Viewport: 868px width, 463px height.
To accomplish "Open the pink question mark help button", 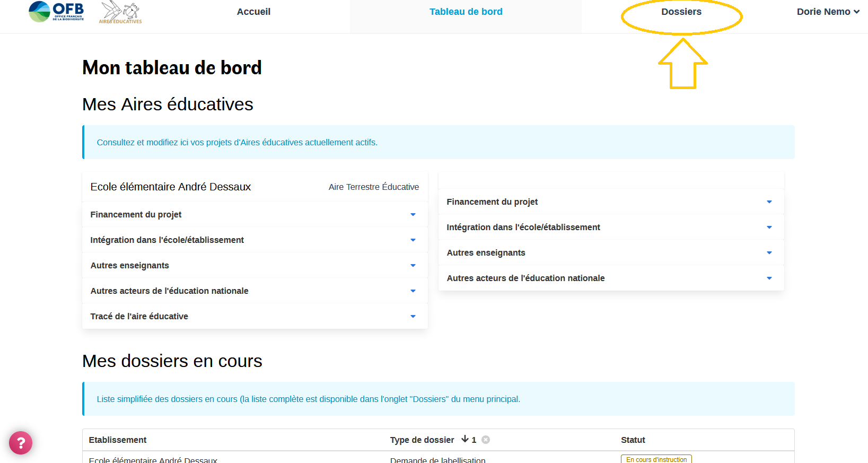I will [x=21, y=443].
